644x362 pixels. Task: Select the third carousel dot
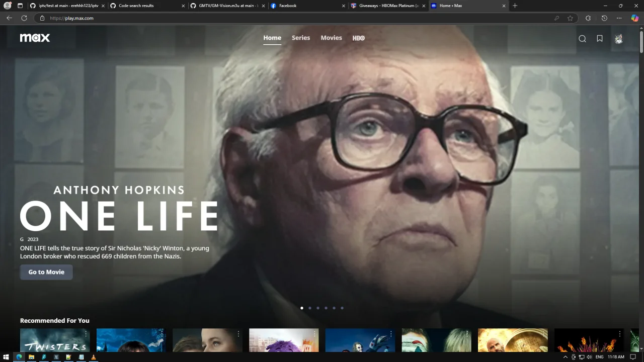[x=318, y=308]
